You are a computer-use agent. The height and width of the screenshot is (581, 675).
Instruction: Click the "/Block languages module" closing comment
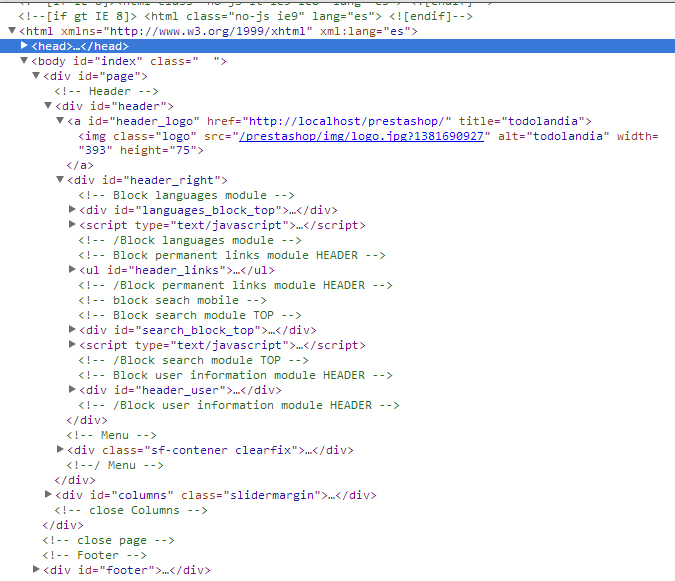(x=190, y=240)
